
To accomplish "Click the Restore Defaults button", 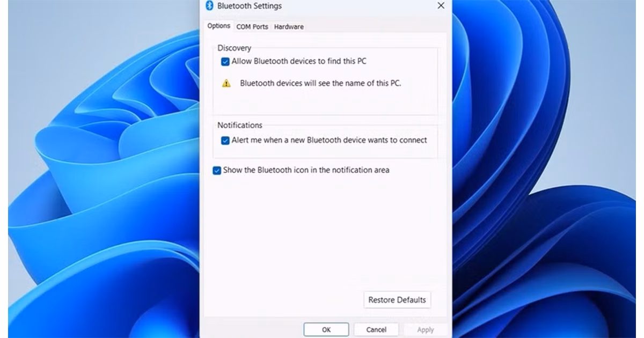I will (397, 300).
